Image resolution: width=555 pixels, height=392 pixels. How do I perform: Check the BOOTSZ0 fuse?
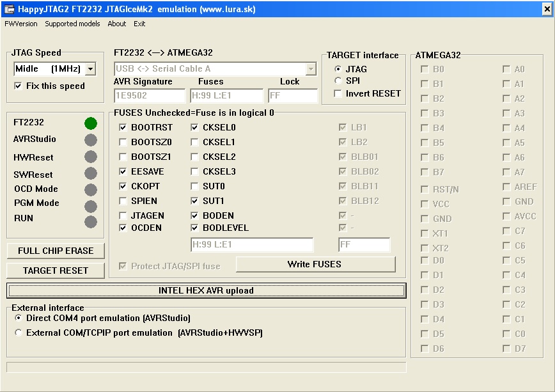coord(123,142)
